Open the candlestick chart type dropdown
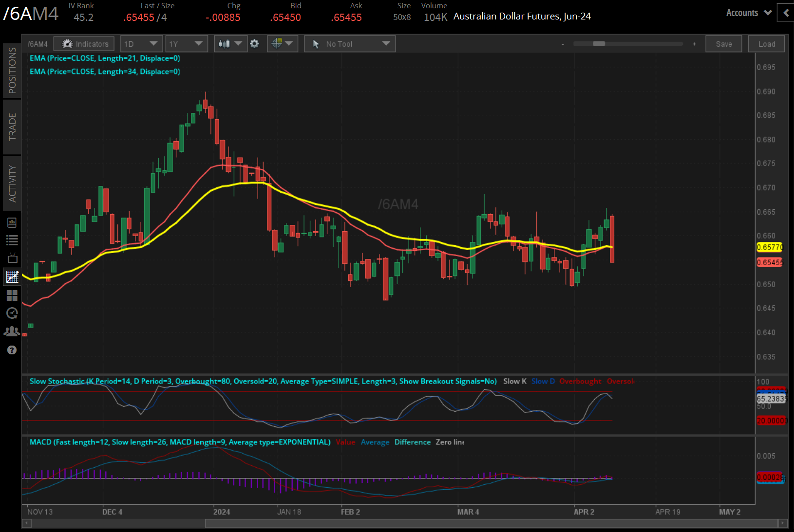This screenshot has height=532, width=794. (x=230, y=44)
